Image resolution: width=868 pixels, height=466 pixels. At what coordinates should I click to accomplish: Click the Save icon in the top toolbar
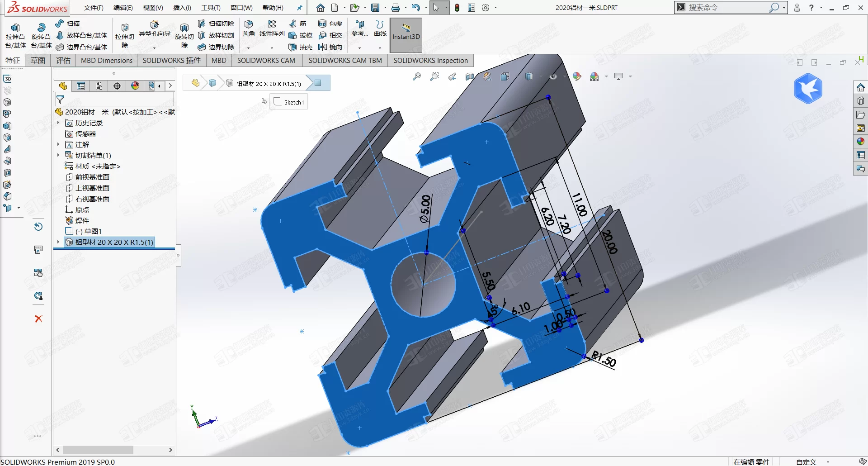point(375,8)
